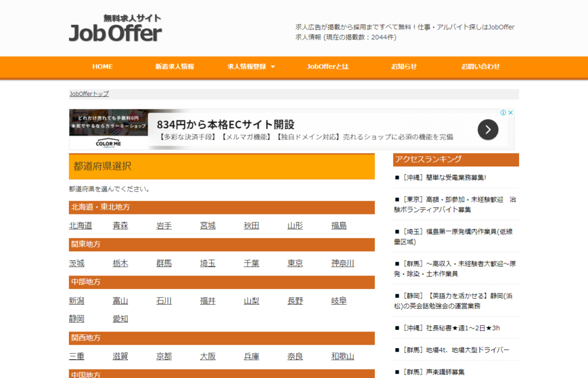The image size is (588, 378).
Task: Open the ad info icon
Action: click(x=503, y=113)
